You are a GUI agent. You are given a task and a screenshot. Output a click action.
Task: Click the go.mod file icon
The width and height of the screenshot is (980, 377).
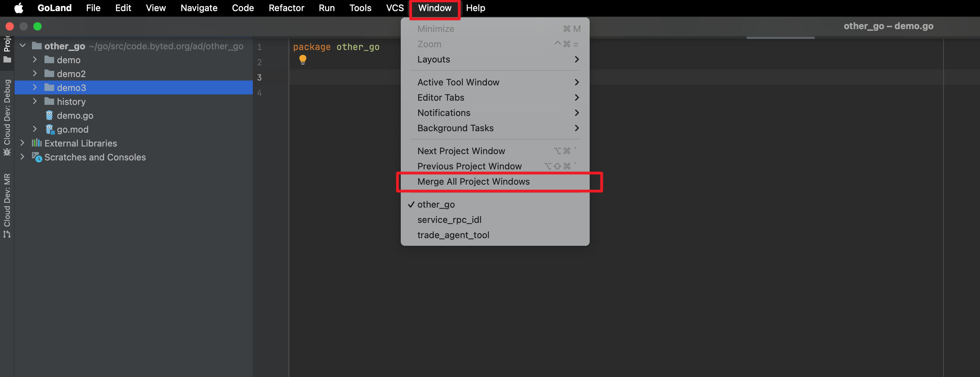[49, 129]
